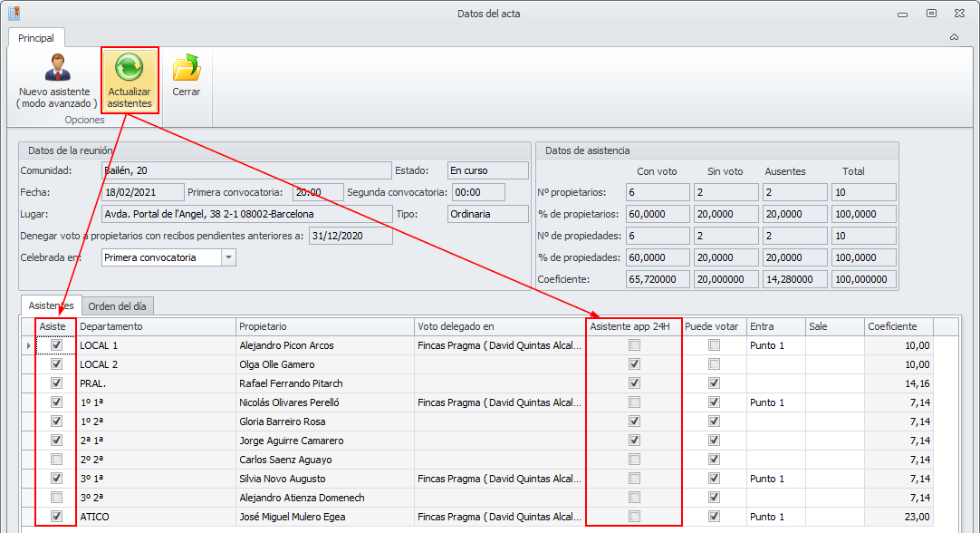Click the application icon in title bar
980x533 pixels.
14,14
